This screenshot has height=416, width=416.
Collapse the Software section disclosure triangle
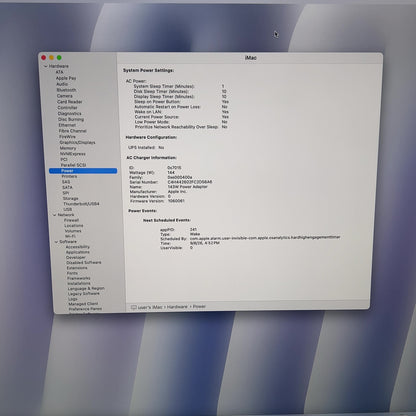[x=56, y=242]
